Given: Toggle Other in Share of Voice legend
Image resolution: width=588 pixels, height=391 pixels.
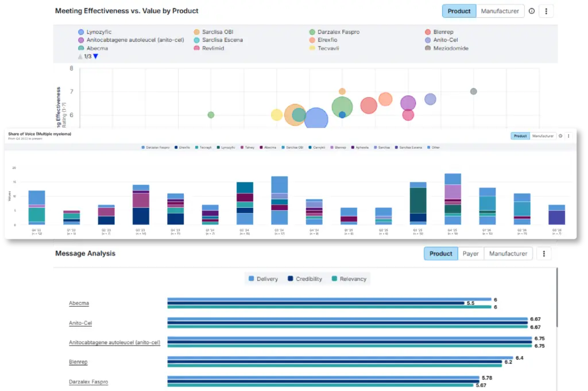Looking at the screenshot, I should 434,148.
